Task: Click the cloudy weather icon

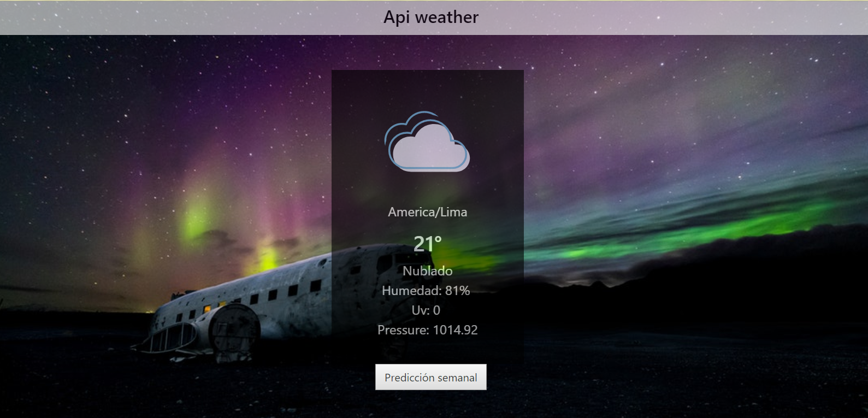Action: [x=427, y=142]
